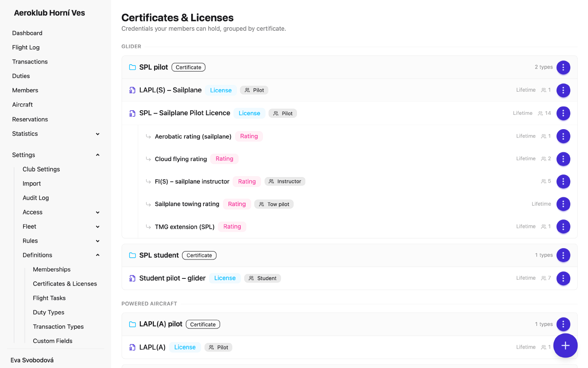Open options for TMG extension (SPL)
Viewport: 588px width, 368px height.
(563, 227)
